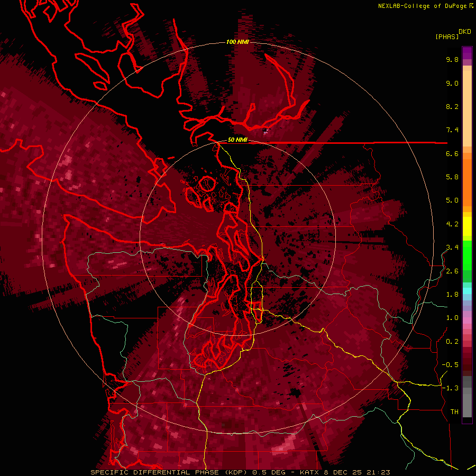Screen dimensions: 476x476
Task: Click the 9.8 legend value
Action: 452,59
